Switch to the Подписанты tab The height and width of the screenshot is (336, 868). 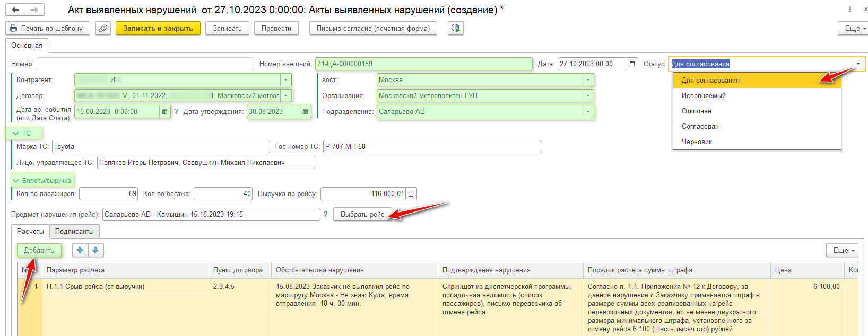74,232
